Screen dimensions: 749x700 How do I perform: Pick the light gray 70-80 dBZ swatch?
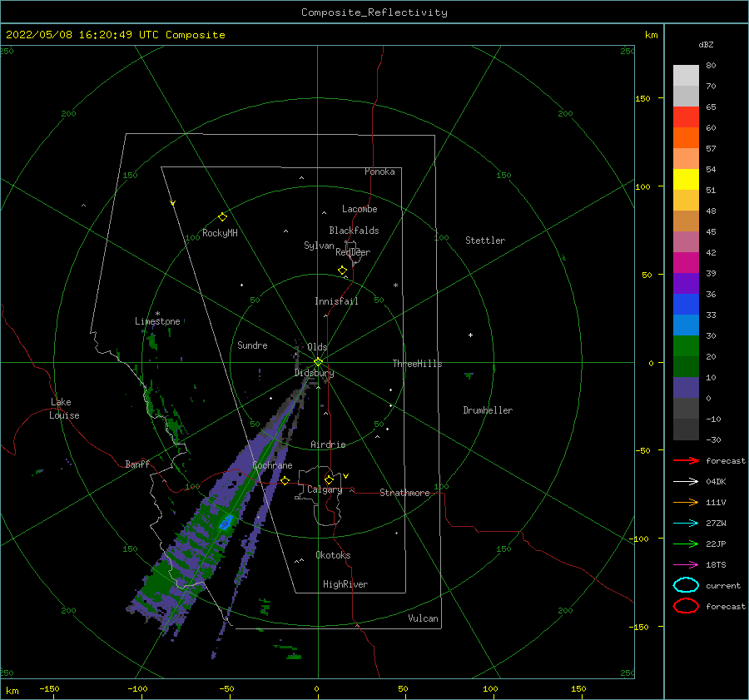(x=686, y=76)
